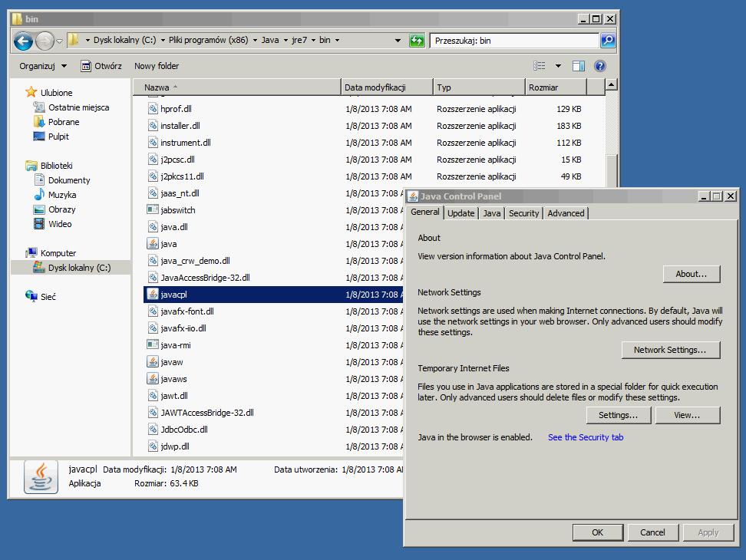Switch to the Update tab
The image size is (746, 560).
(460, 213)
